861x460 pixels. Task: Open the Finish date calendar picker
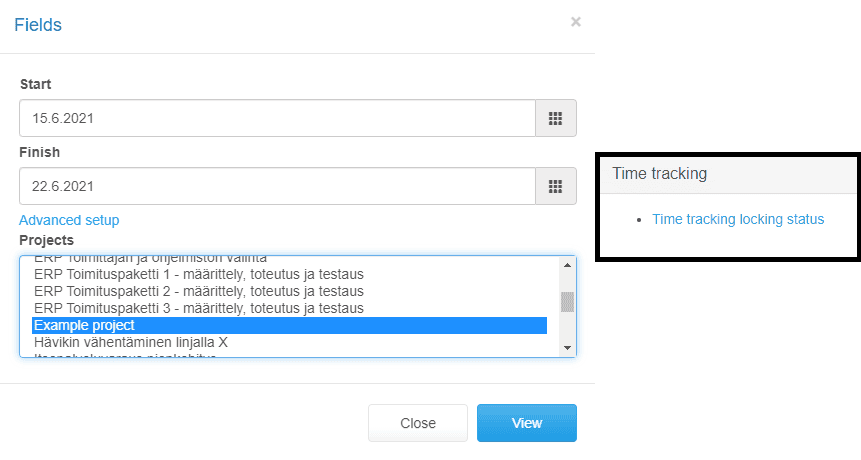click(556, 186)
